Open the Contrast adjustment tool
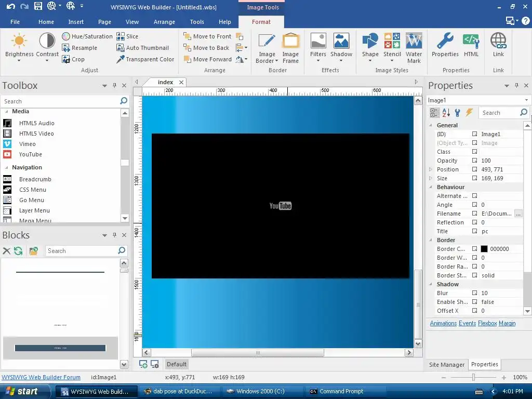532x399 pixels. tap(47, 47)
